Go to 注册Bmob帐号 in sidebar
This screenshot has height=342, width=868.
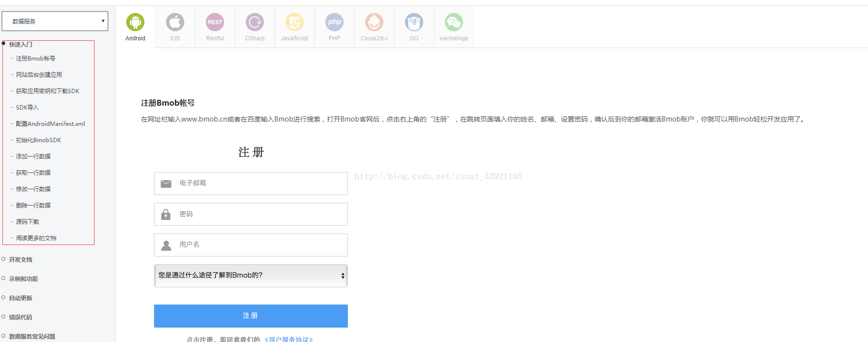[36, 59]
